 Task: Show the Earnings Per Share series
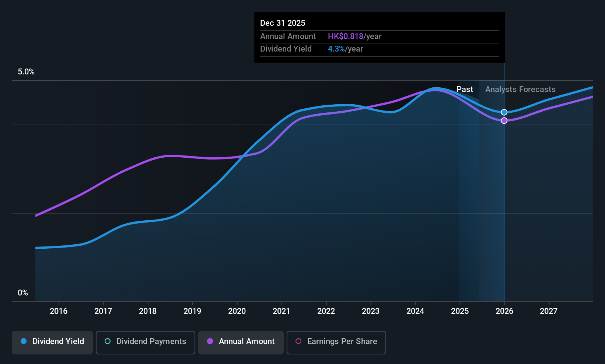336,343
